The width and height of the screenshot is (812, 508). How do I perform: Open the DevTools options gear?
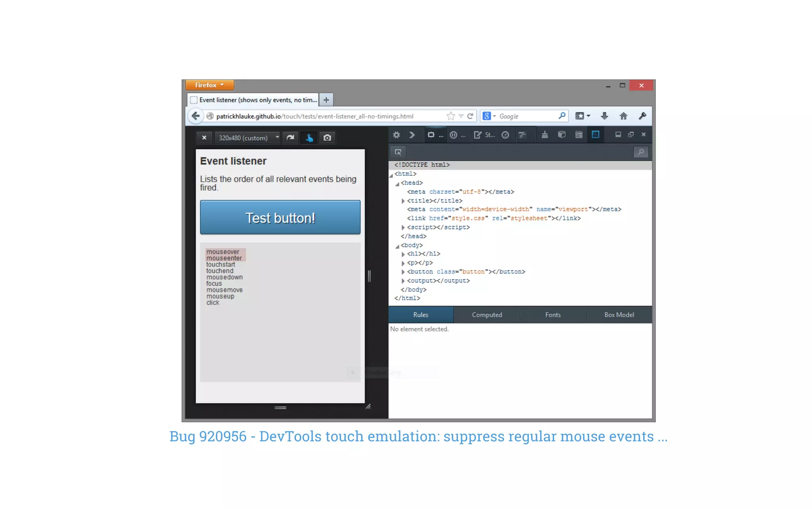(x=396, y=135)
